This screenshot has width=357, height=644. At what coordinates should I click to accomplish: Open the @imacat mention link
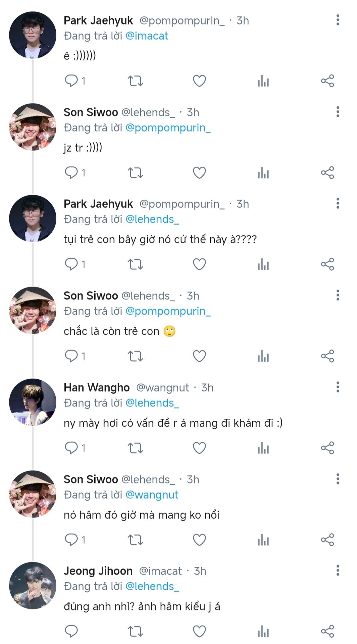click(x=147, y=36)
